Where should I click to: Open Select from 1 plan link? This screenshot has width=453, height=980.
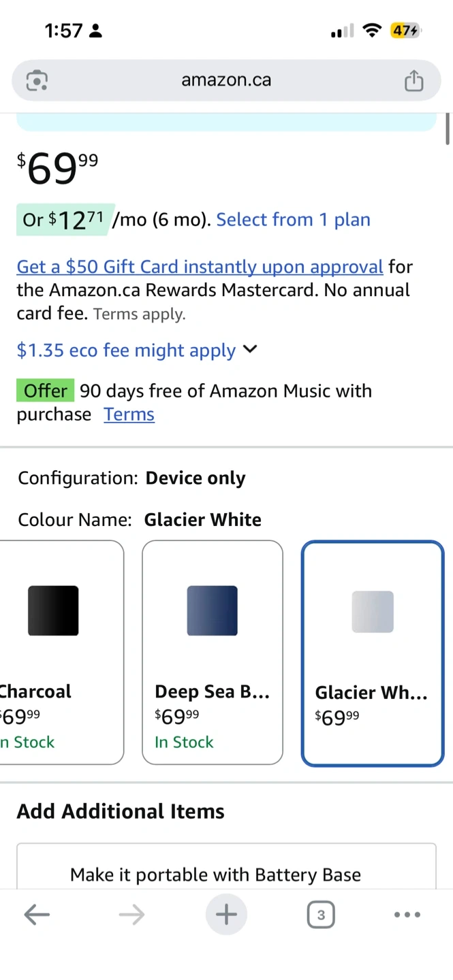(293, 220)
